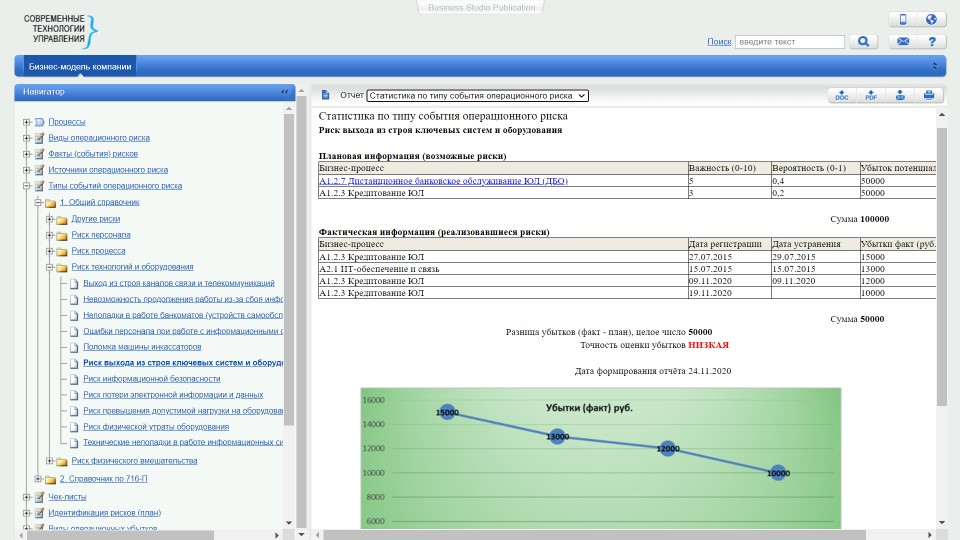Open help with the question mark icon
This screenshot has width=960, height=540.
click(x=931, y=42)
